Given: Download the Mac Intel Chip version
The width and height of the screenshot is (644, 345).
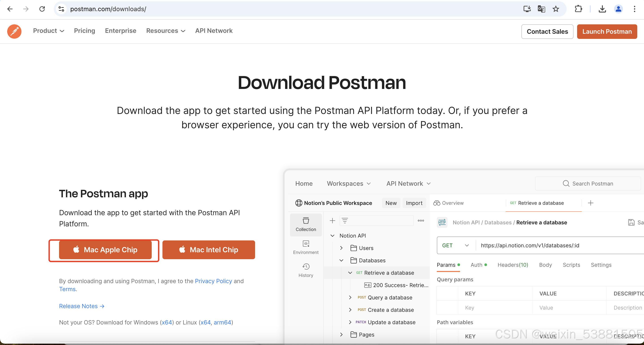Looking at the screenshot, I should click(x=209, y=250).
